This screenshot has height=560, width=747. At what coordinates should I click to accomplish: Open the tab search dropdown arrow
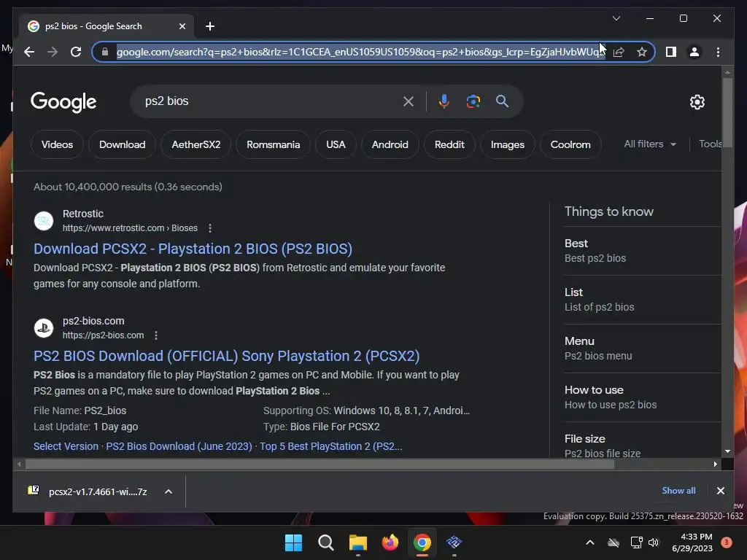coord(616,18)
